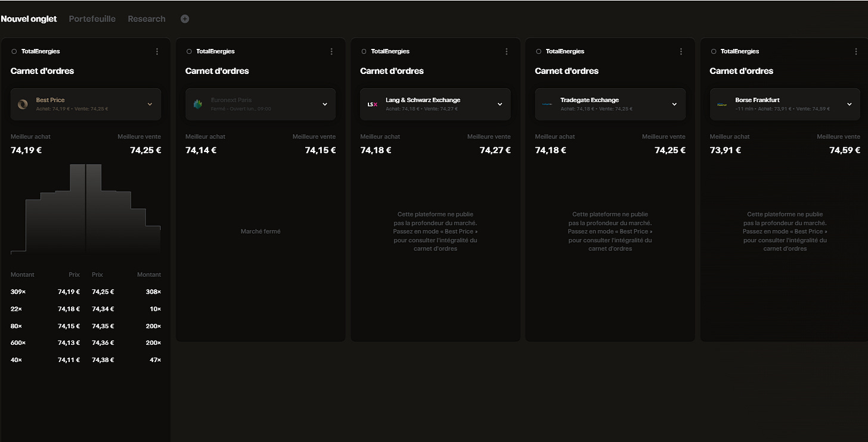Select the bid price 74,13 €
The image size is (868, 442).
click(69, 343)
